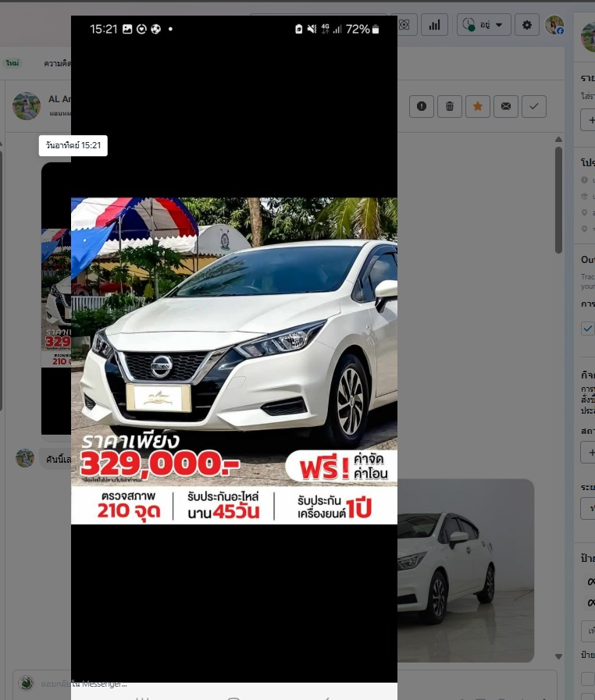Toggle the checked box in right details panel

click(x=587, y=328)
